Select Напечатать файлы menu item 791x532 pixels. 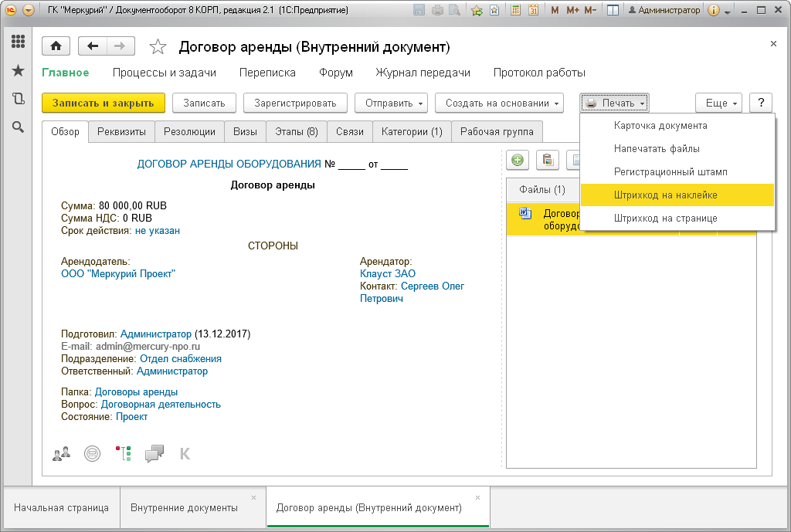[x=677, y=149]
